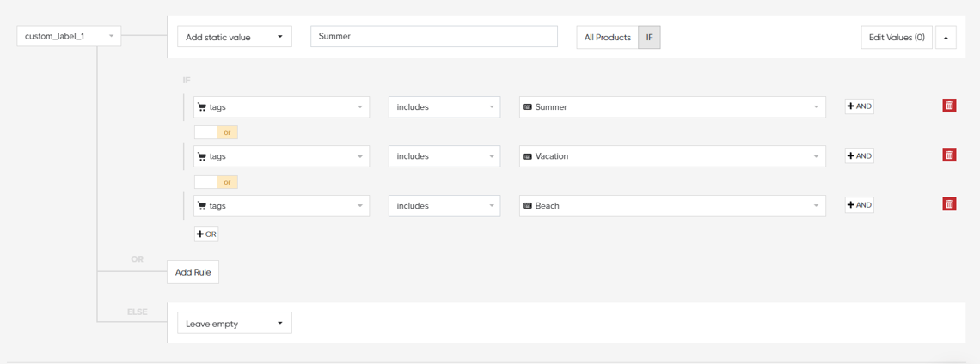Image resolution: width=980 pixels, height=364 pixels.
Task: Open the Add static value dropdown
Action: (234, 37)
